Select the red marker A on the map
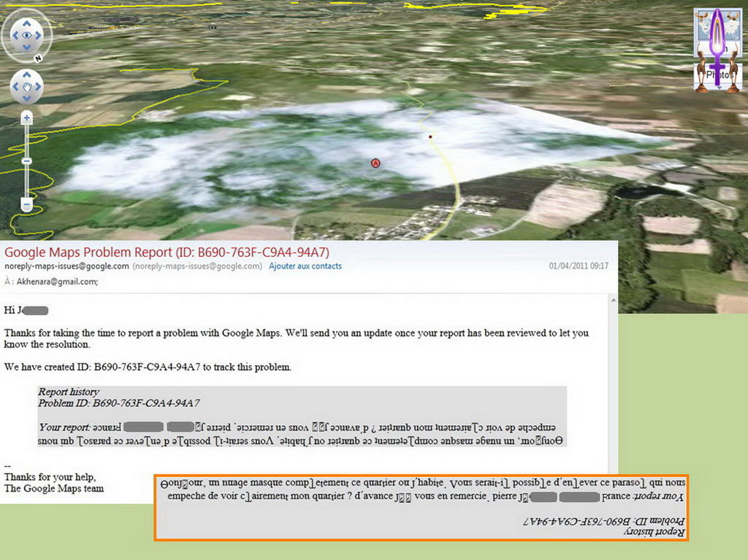 375,163
